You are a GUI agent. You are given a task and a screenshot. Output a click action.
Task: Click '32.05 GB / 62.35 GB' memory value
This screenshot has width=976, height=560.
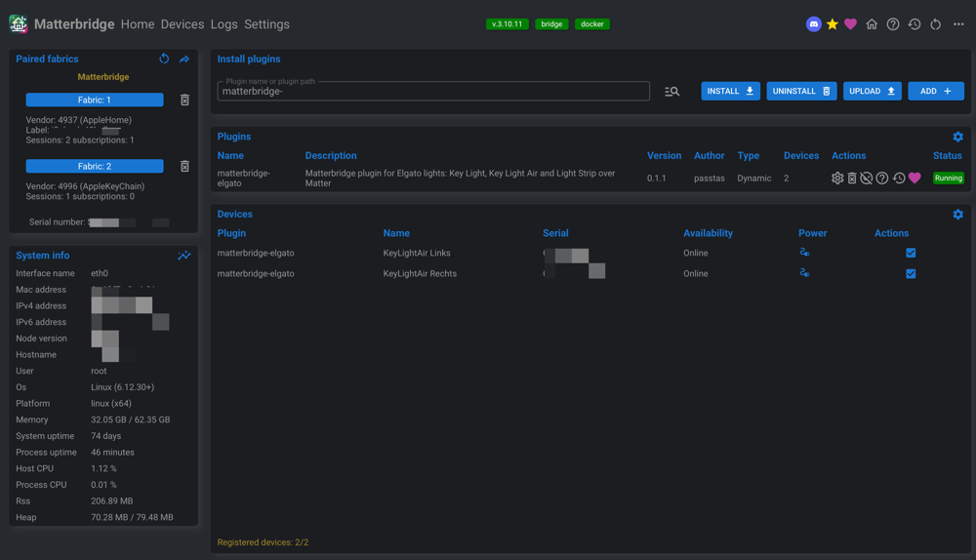point(130,420)
